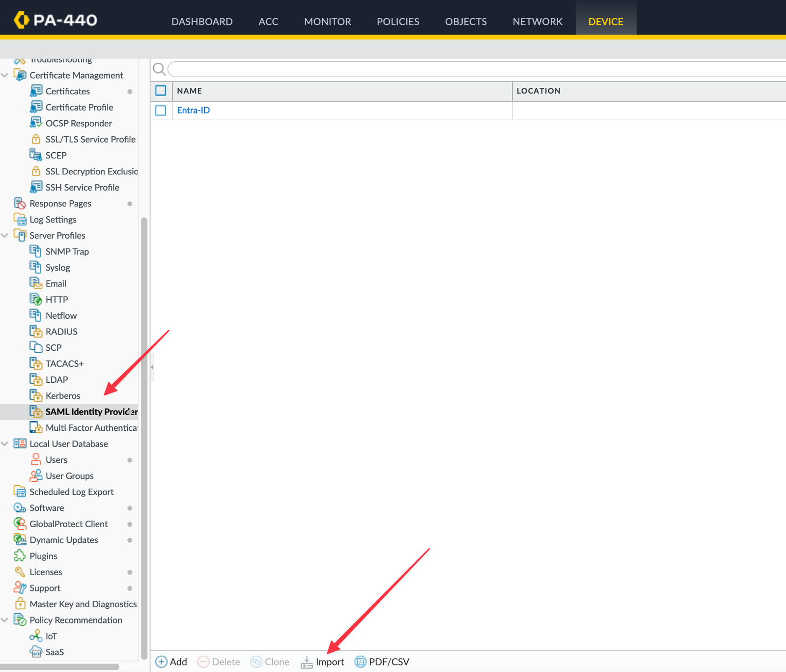
Task: Select the SAML Identity Provider profile icon
Action: tap(36, 411)
